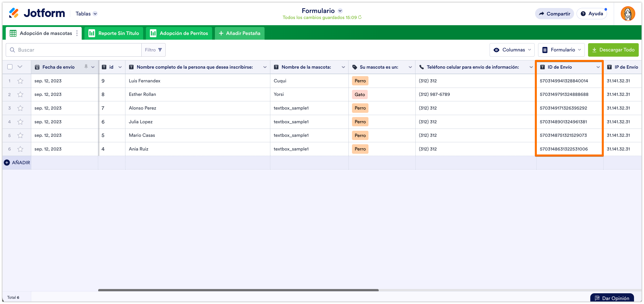This screenshot has height=304, width=644.
Task: Check the select-all rows checkbox
Action: [10, 67]
